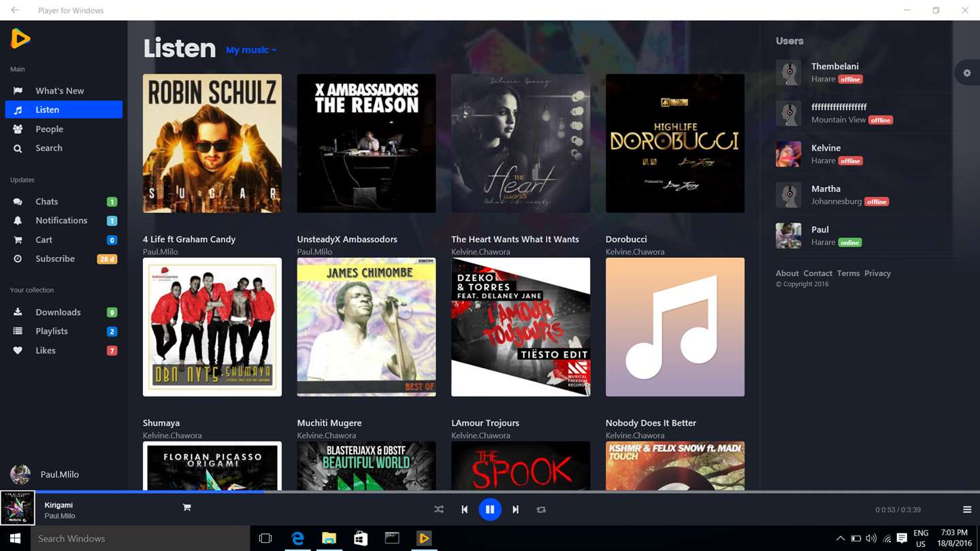Toggle shuffle playback
980x551 pixels.
tap(439, 510)
